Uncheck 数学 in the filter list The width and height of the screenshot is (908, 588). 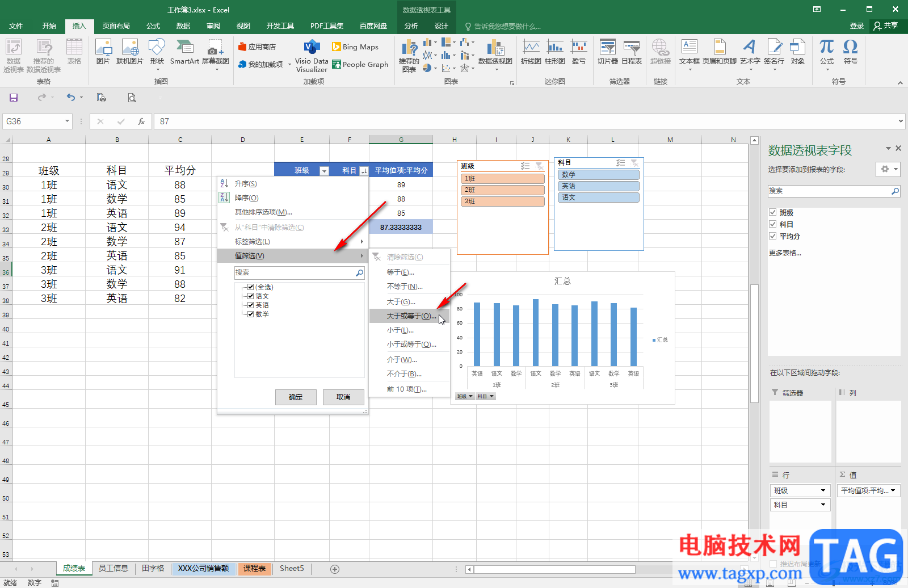250,314
